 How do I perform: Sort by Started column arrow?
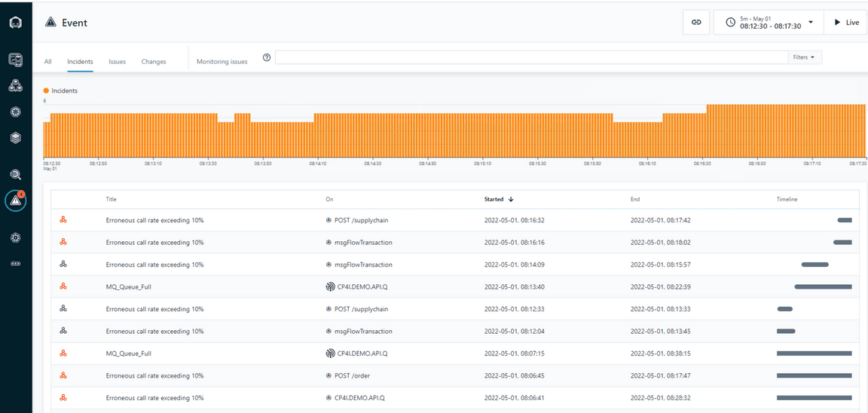point(511,199)
